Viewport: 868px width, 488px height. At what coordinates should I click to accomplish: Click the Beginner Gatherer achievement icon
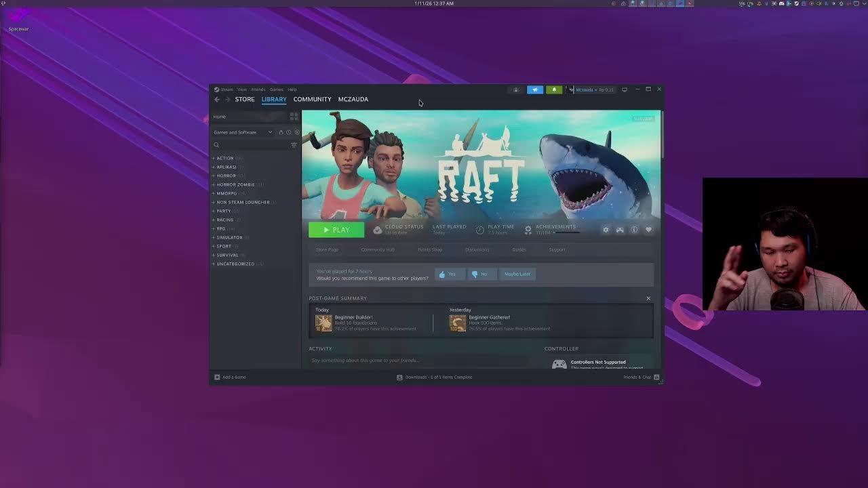coord(458,323)
